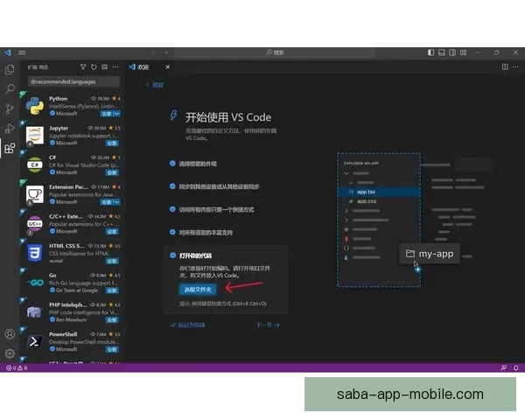Screen dimensions: 525x420
Task: Open the Accounts menu icon
Action: tap(10, 334)
